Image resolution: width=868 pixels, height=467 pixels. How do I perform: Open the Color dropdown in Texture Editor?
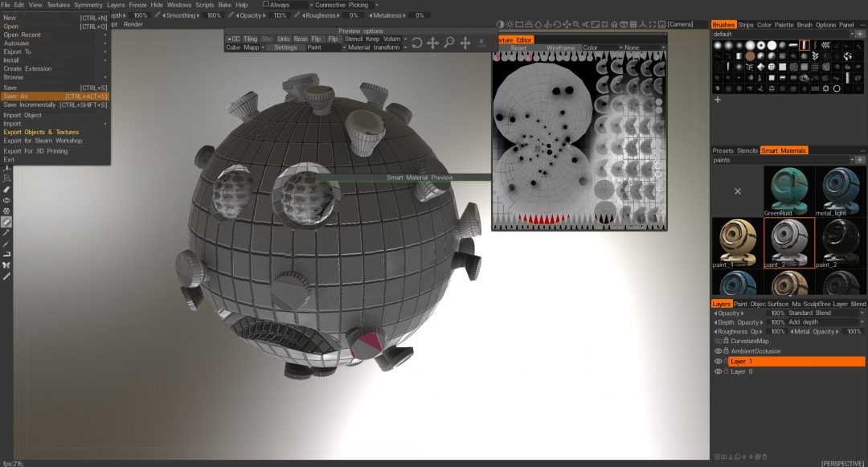(x=602, y=47)
